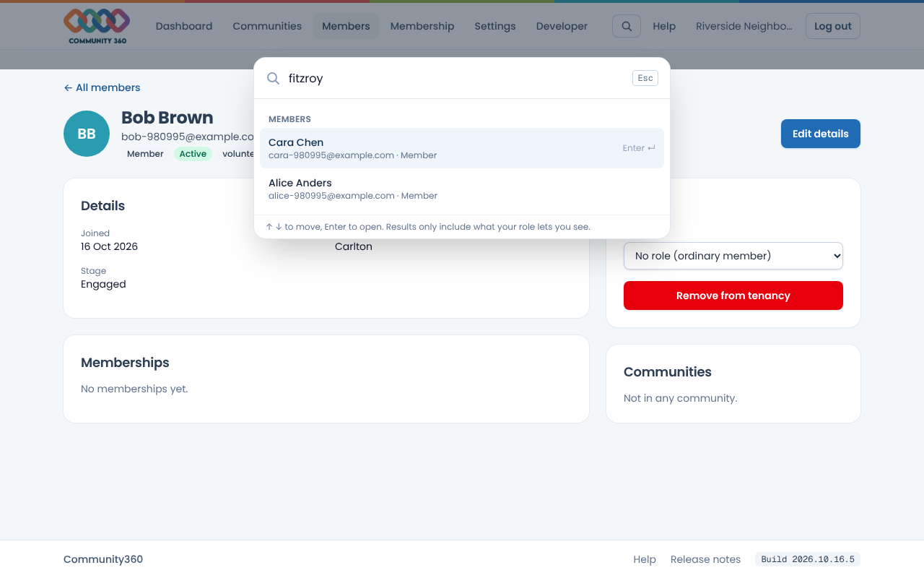Click the Edit details button
The image size is (924, 578).
coord(821,134)
